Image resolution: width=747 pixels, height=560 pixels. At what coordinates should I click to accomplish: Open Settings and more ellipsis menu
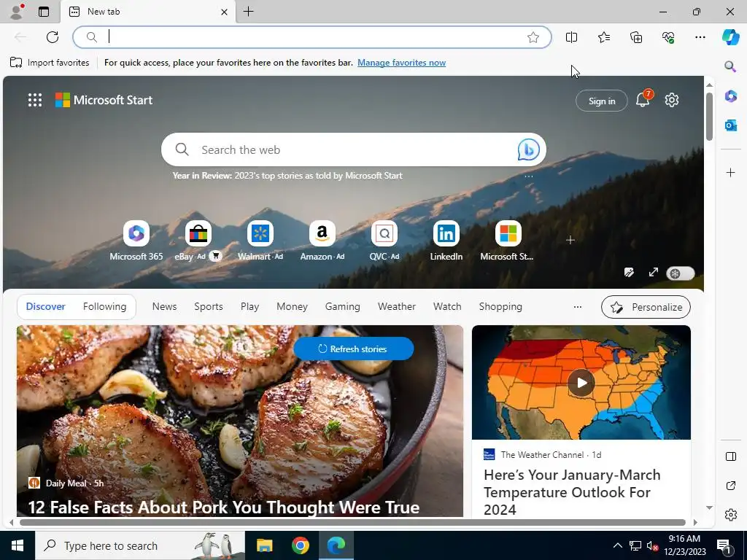coord(700,37)
